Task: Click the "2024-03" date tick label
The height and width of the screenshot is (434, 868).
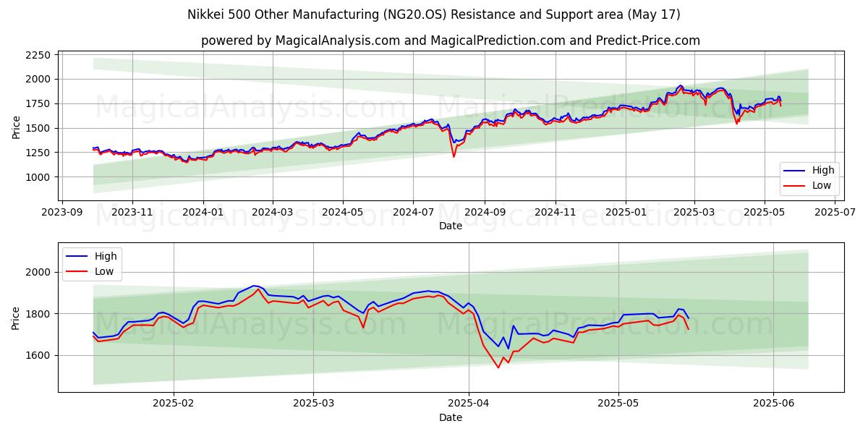Action: [x=272, y=213]
